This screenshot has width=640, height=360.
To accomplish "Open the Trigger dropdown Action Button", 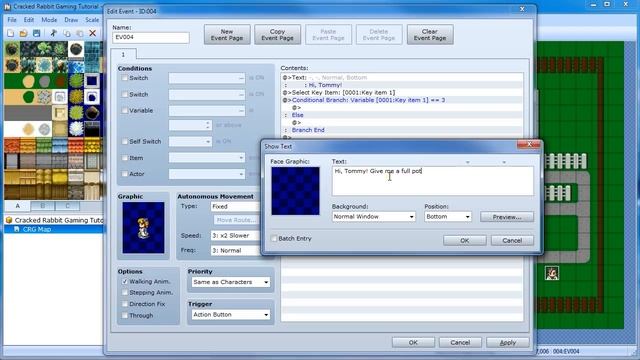I will click(x=231, y=315).
